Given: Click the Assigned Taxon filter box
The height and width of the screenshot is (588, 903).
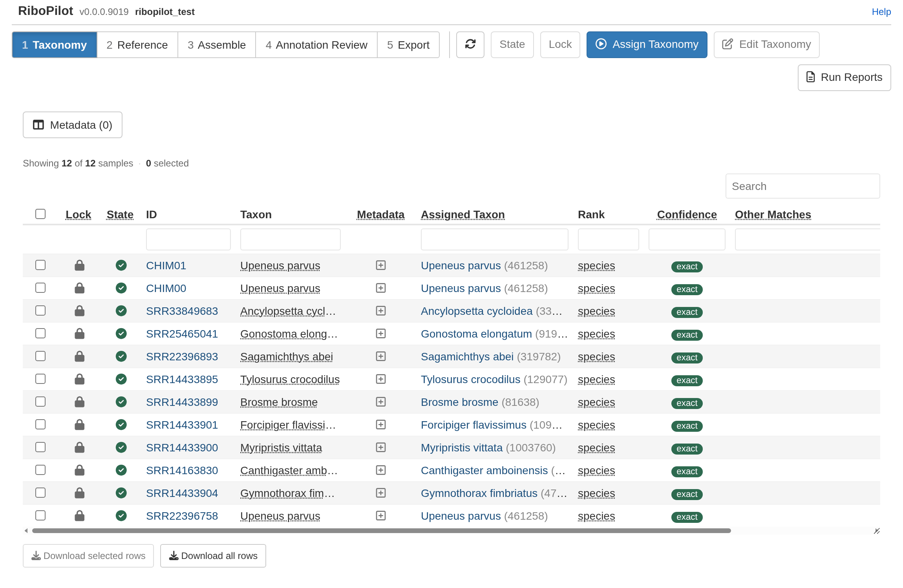Looking at the screenshot, I should coord(494,239).
